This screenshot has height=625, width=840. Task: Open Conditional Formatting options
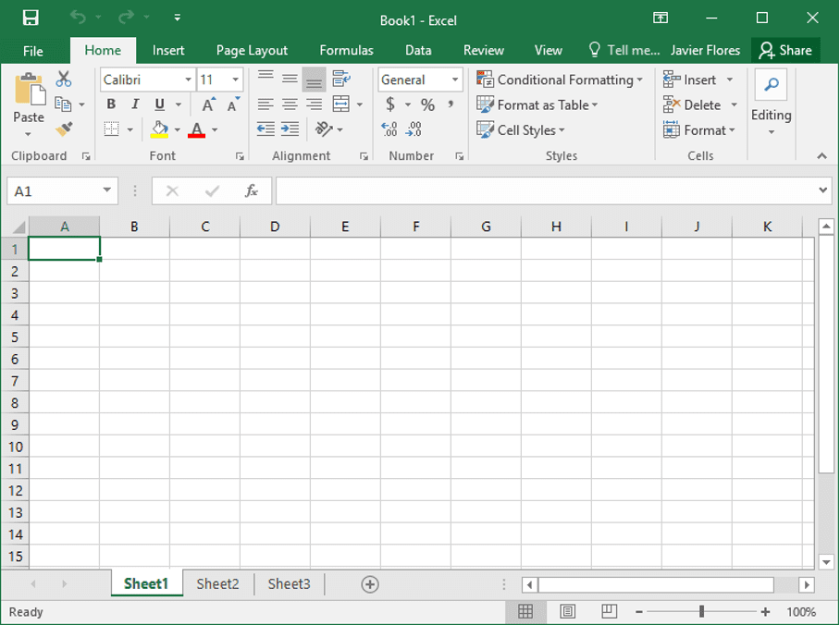coord(560,80)
